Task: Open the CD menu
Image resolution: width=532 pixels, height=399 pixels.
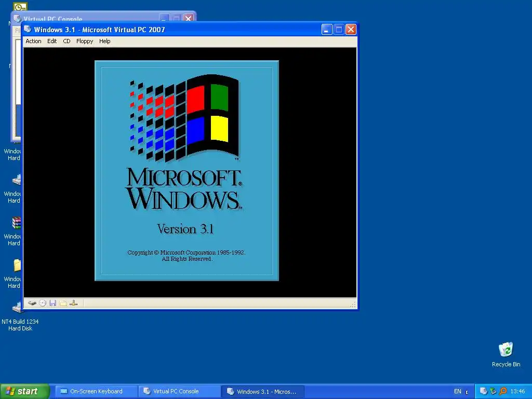Action: (66, 41)
